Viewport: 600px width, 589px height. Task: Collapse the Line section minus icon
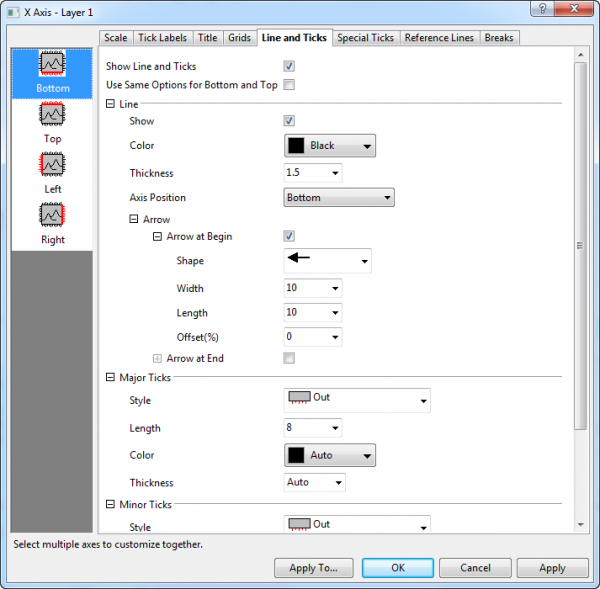[x=110, y=104]
